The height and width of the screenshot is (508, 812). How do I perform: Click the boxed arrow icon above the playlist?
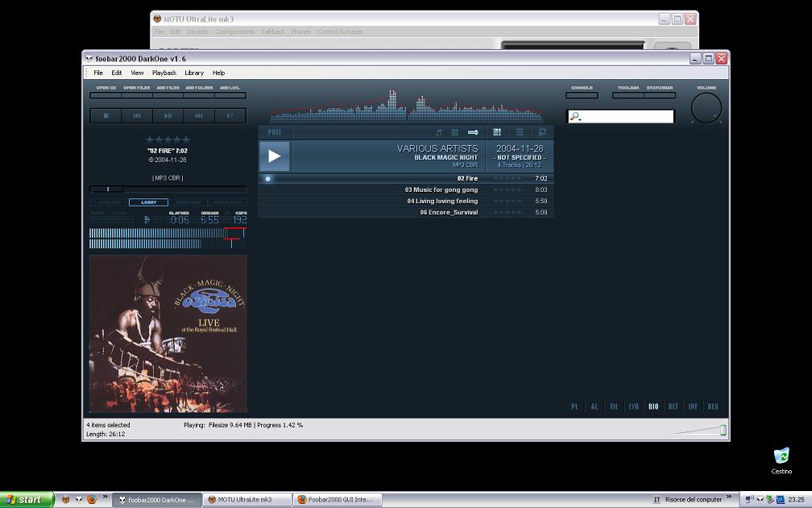click(454, 132)
